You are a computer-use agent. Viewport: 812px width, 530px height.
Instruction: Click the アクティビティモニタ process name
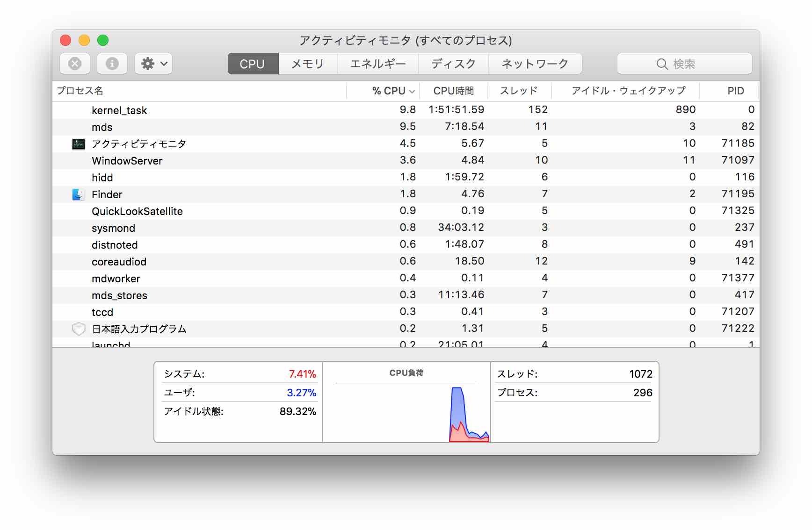tap(139, 144)
